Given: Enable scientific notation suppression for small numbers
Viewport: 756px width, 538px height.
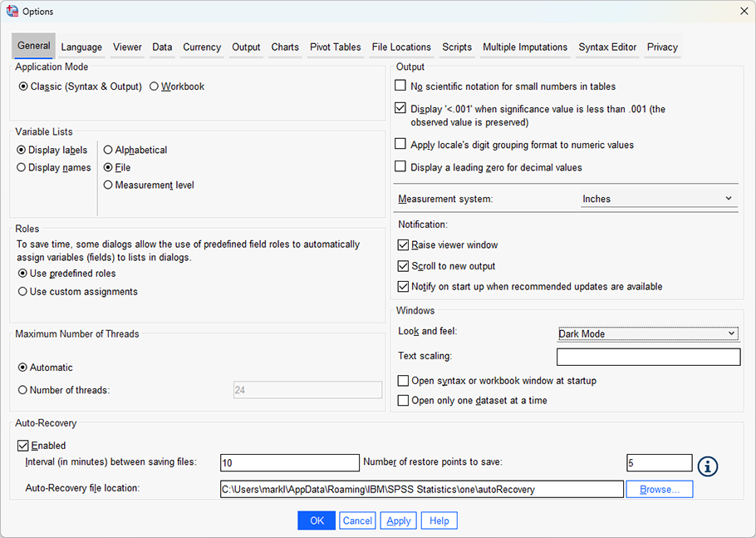Looking at the screenshot, I should click(401, 86).
